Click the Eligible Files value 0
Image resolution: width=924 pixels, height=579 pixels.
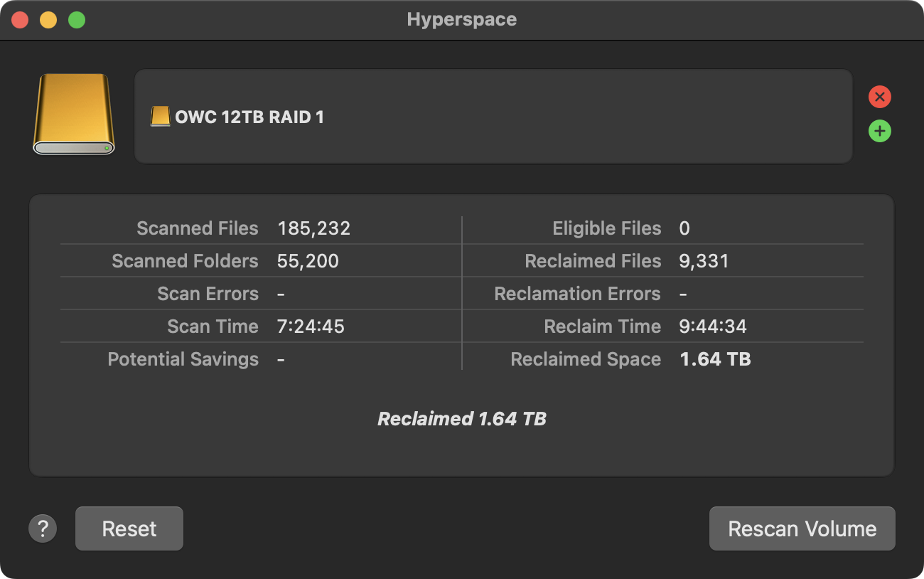pos(684,228)
